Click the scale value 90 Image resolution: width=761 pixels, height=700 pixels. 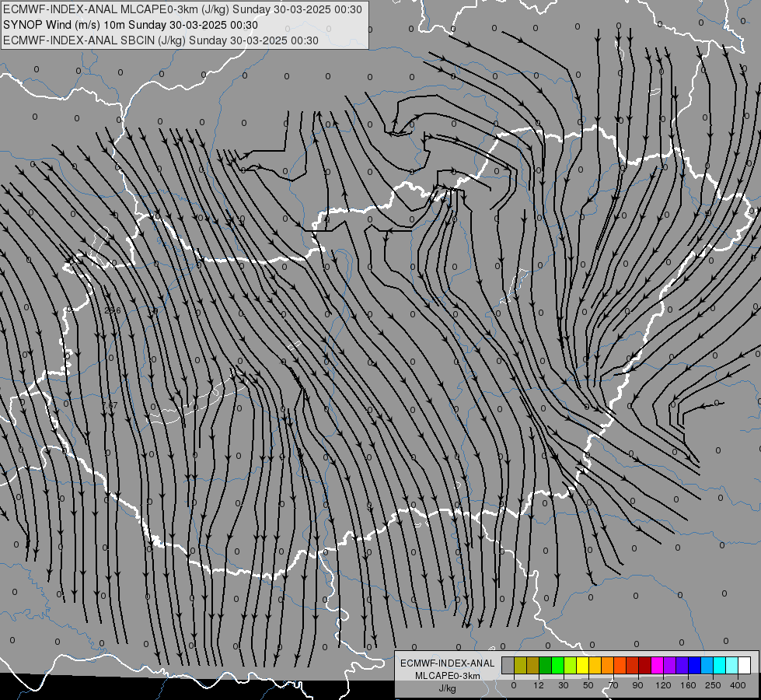[637, 685]
